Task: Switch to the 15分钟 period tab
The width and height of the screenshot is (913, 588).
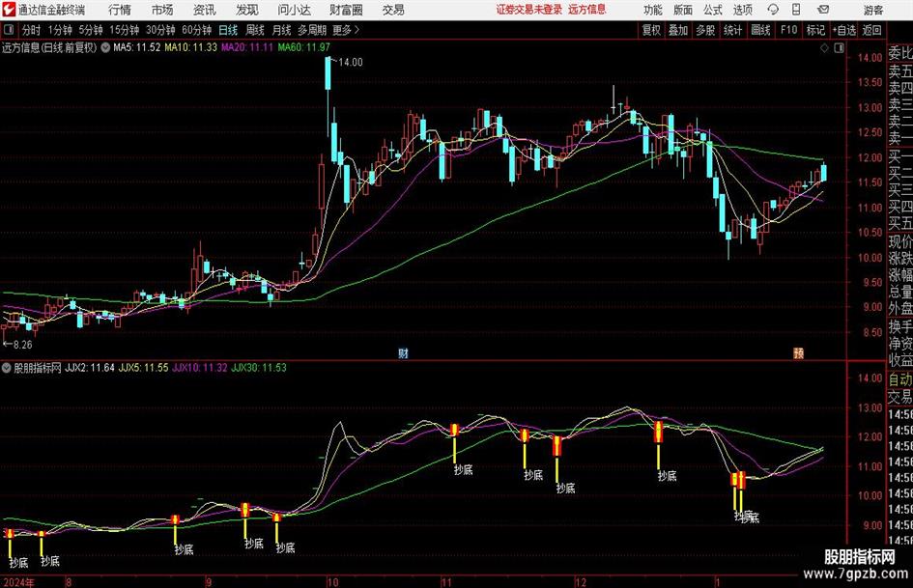Action: [125, 30]
